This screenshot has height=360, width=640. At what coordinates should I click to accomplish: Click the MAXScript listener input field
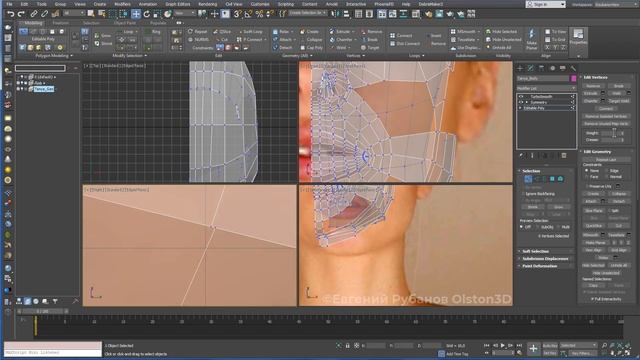tap(53, 352)
